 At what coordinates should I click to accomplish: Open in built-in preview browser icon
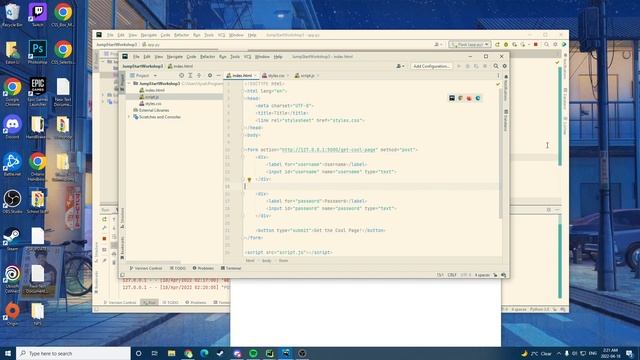tap(452, 98)
